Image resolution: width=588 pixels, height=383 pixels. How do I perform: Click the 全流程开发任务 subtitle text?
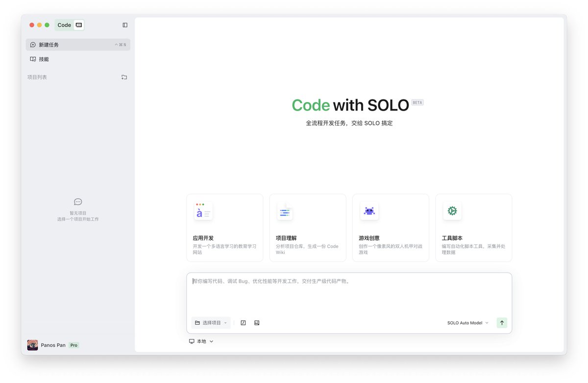click(x=349, y=123)
